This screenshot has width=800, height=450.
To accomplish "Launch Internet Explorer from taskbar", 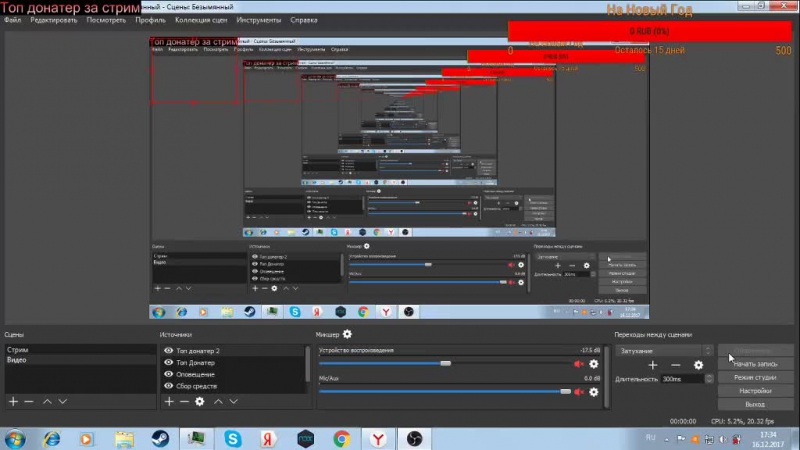I will click(52, 439).
